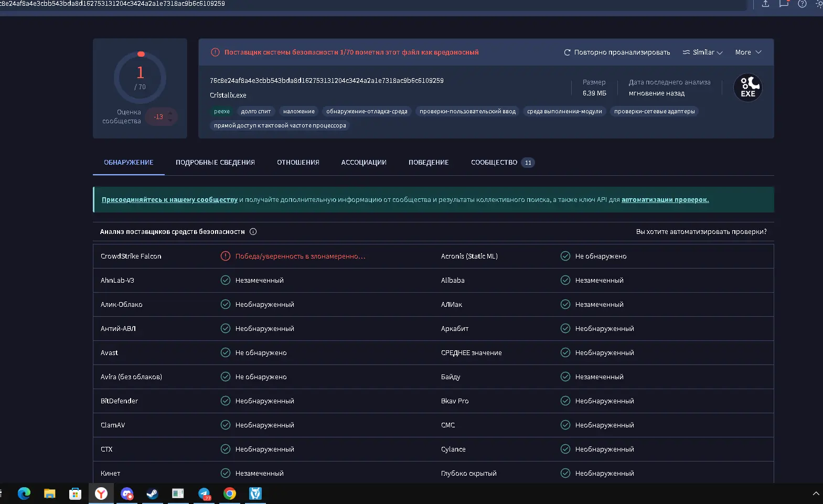Open notifications chat icon in top bar
This screenshot has width=823, height=504.
(784, 4)
